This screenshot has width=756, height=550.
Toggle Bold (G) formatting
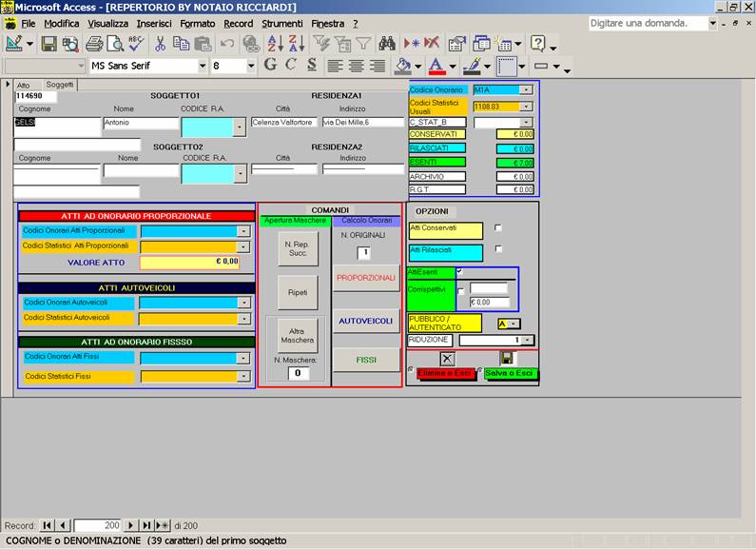(x=270, y=65)
